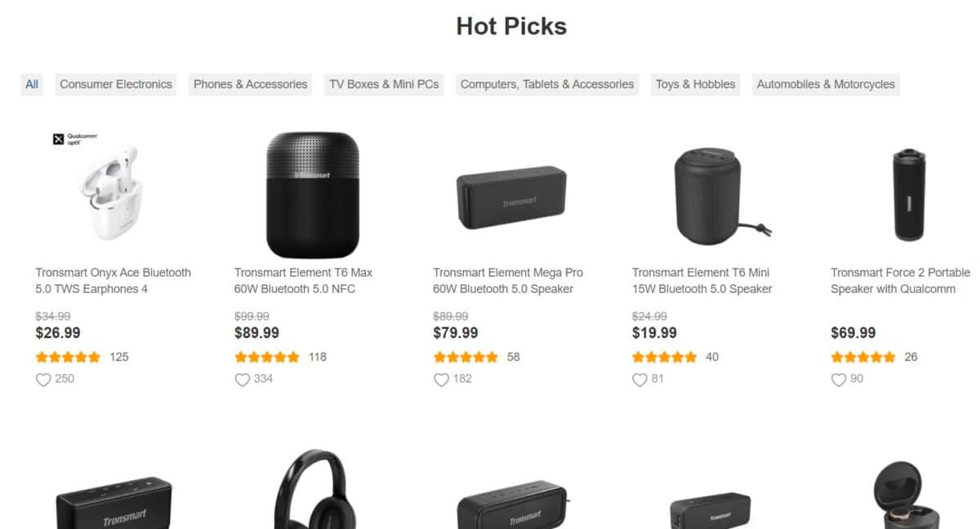Open Computers, Tablets & Accessories category
Image resolution: width=980 pixels, height=529 pixels.
547,84
